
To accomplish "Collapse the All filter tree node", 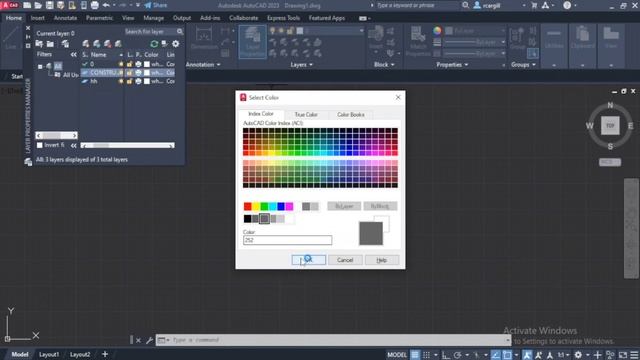I will pyautogui.click(x=40, y=67).
